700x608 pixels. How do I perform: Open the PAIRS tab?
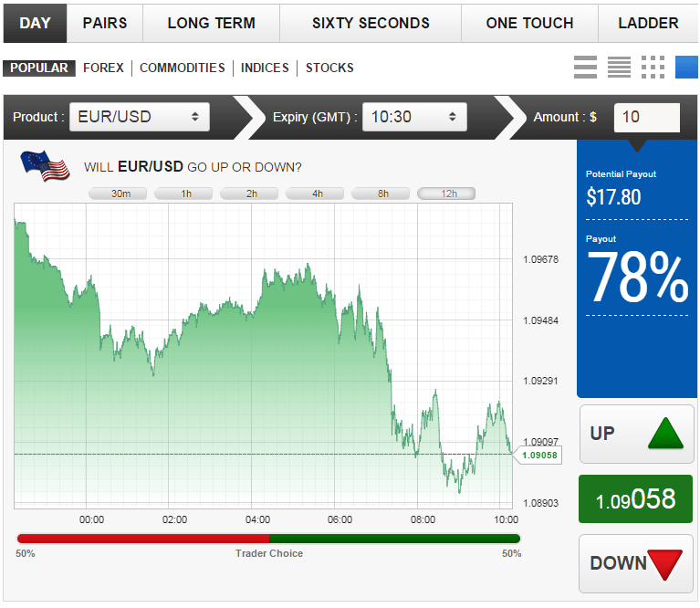click(105, 23)
